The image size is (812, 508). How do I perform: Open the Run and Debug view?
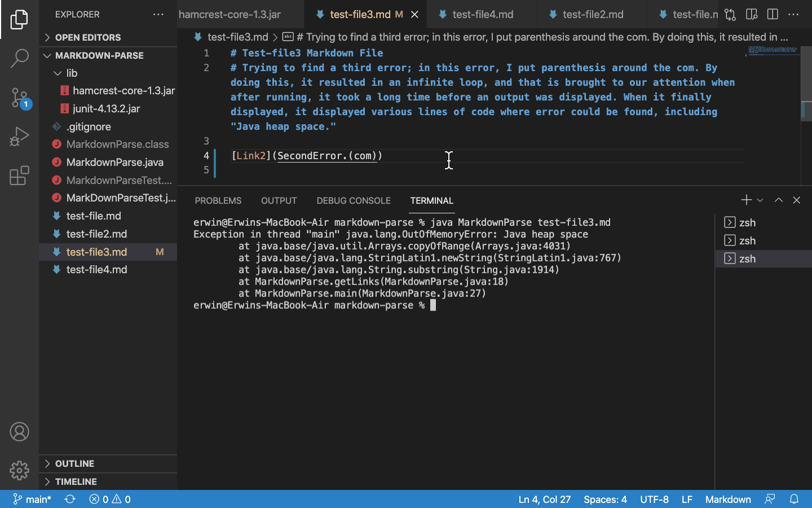pos(19,137)
